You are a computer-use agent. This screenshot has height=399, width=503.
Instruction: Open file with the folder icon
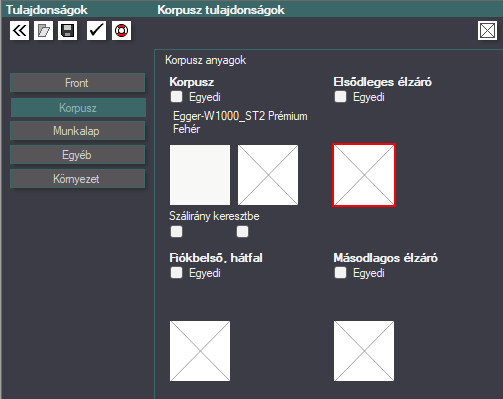pos(43,31)
